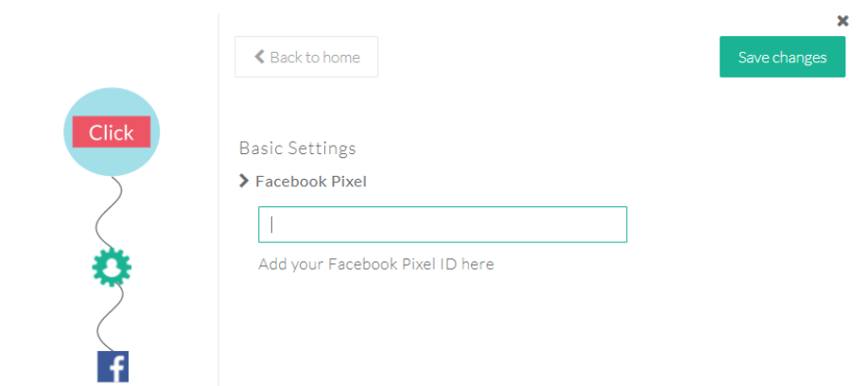Collapse the Facebook Pixel section chevron

click(x=244, y=181)
